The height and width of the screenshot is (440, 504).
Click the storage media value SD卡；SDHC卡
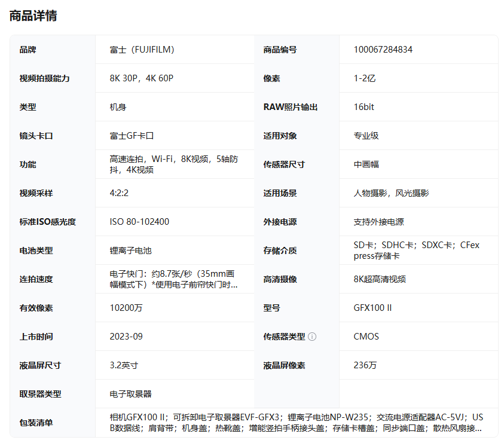417,250
